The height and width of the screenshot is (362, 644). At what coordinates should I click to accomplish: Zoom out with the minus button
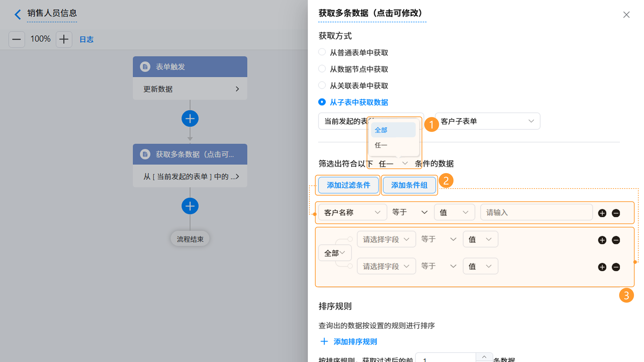click(x=16, y=39)
